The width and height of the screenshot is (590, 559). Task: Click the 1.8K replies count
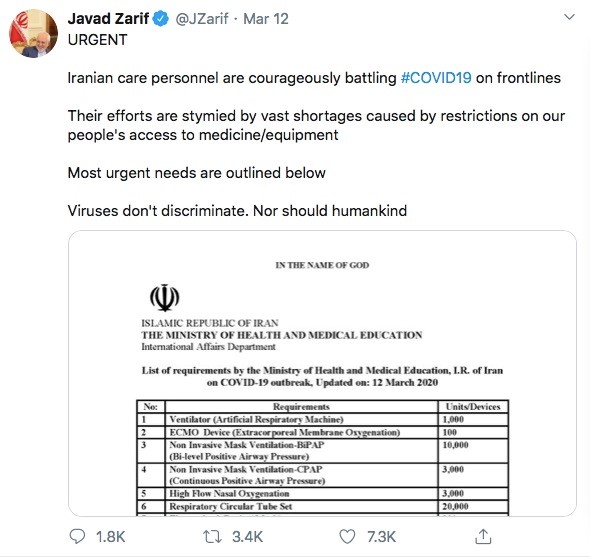(110, 537)
